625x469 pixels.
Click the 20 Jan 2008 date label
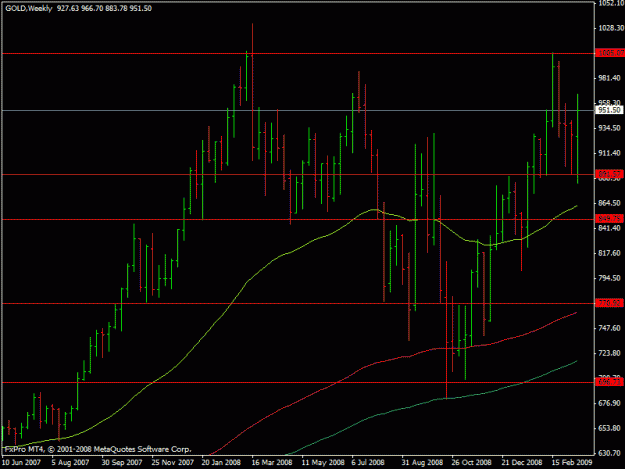[221, 463]
